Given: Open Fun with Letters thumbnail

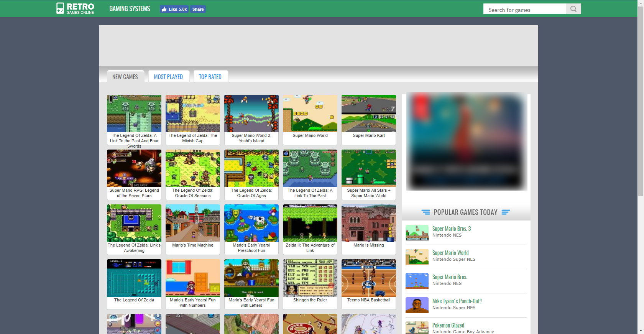Looking at the screenshot, I should coord(251,278).
